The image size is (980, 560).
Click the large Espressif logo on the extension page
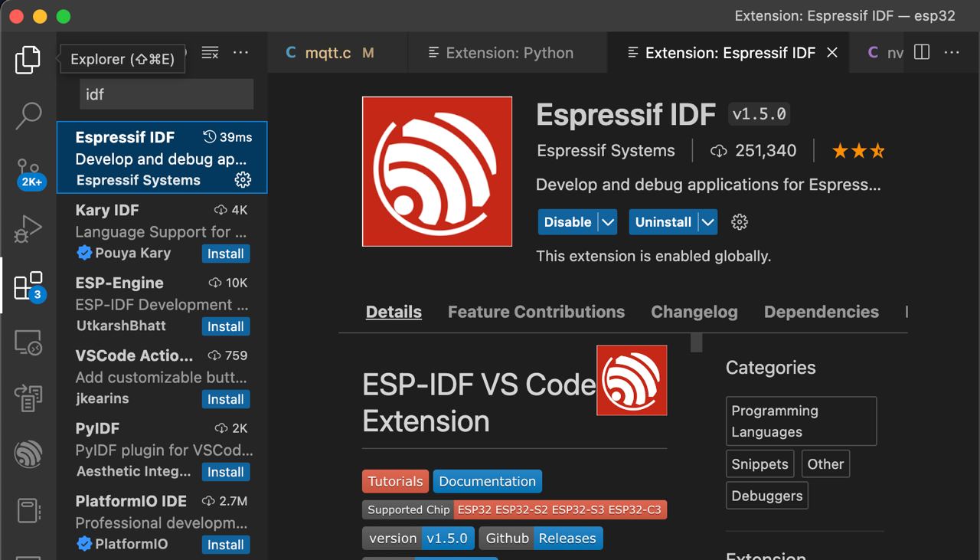coord(437,172)
